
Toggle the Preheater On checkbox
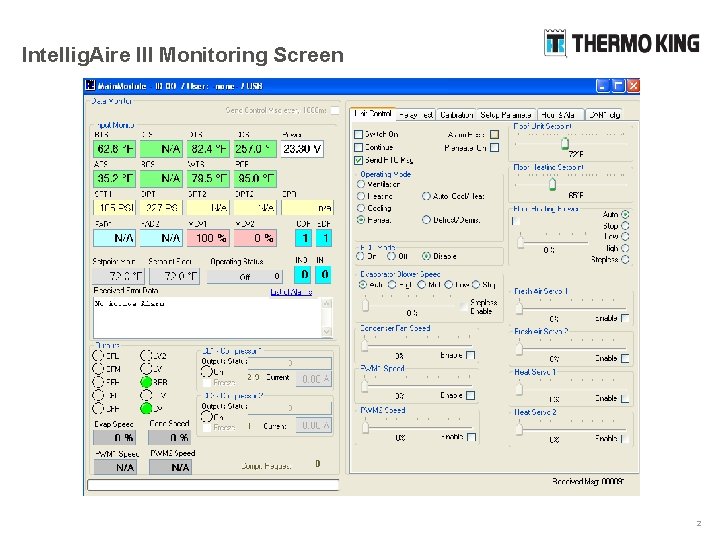click(x=495, y=147)
